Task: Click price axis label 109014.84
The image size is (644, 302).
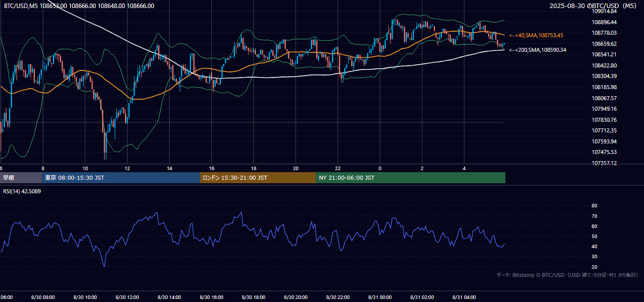Action: point(605,11)
